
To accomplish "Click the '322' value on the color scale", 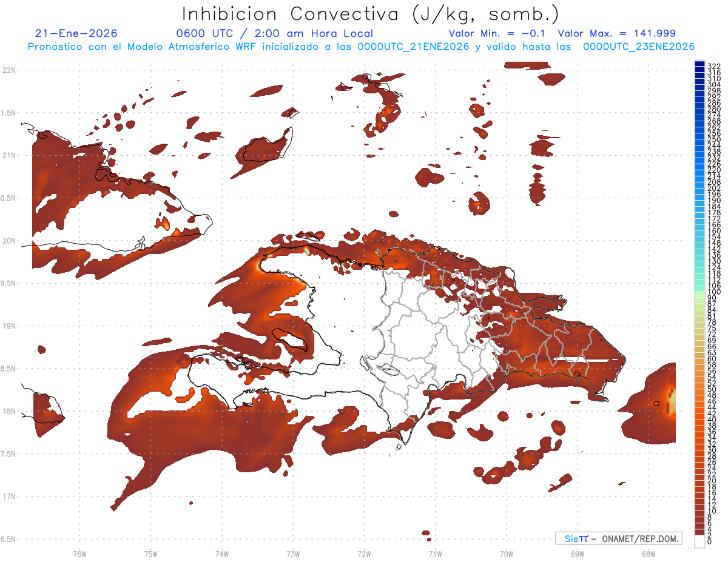I will (x=714, y=65).
